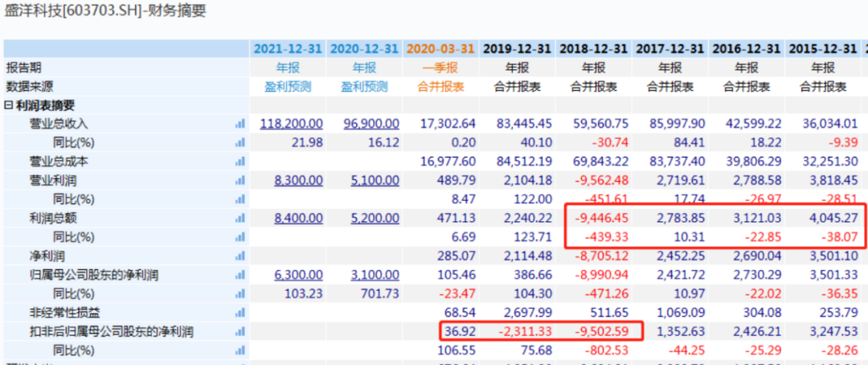
Task: Select the 2016-12-31 column header
Action: [746, 49]
